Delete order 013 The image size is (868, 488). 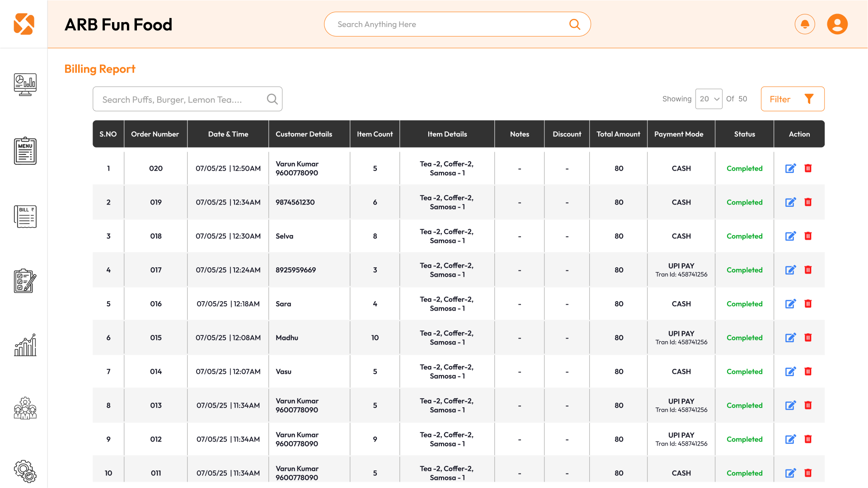tap(808, 405)
